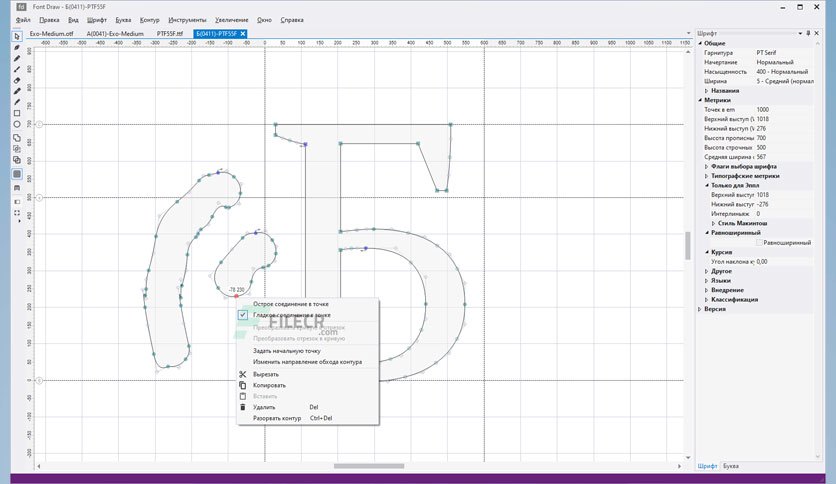The image size is (836, 484).
Task: Toggle the filled contour view icon
Action: pyautogui.click(x=17, y=174)
